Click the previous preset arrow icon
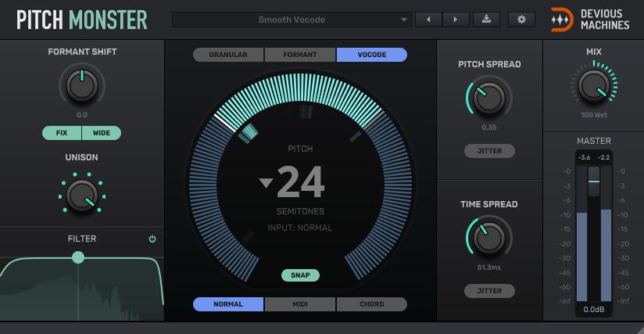This screenshot has width=644, height=334. coord(428,20)
